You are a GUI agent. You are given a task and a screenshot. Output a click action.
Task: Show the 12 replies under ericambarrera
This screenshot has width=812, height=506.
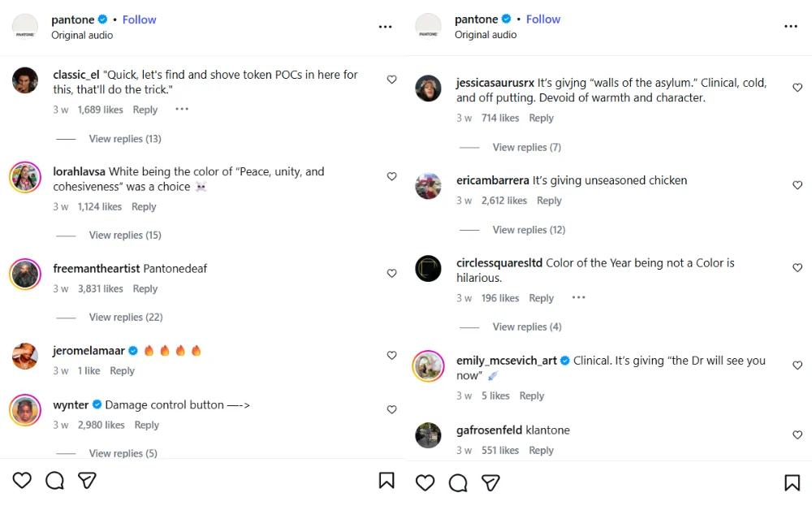(529, 230)
